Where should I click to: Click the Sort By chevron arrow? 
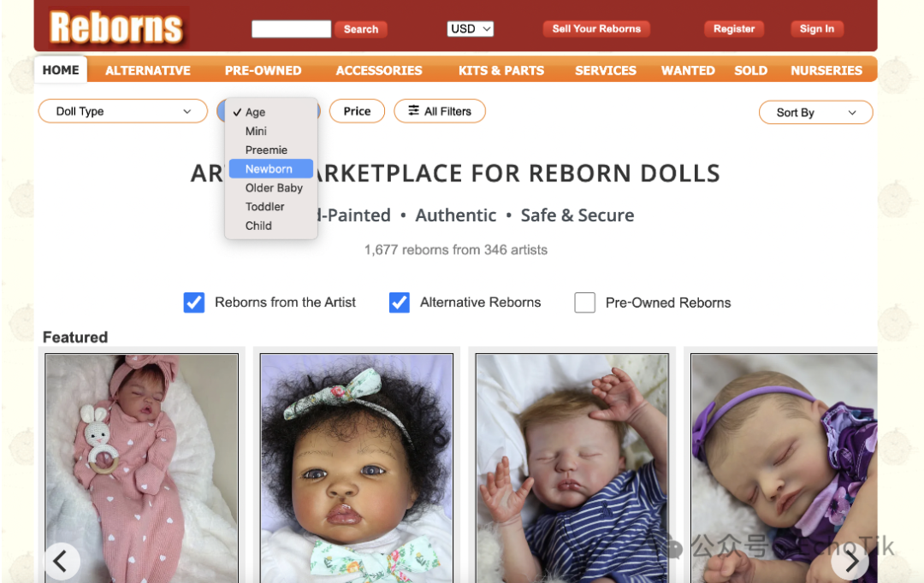[852, 113]
